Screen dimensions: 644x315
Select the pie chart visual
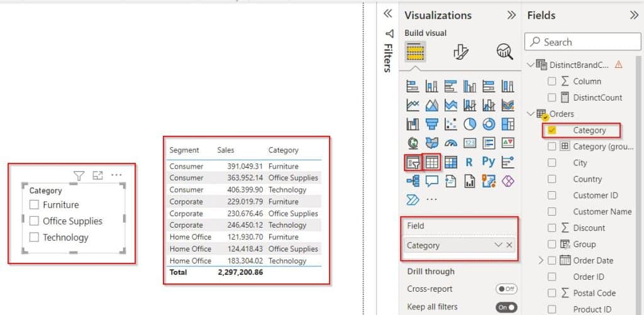tap(469, 124)
